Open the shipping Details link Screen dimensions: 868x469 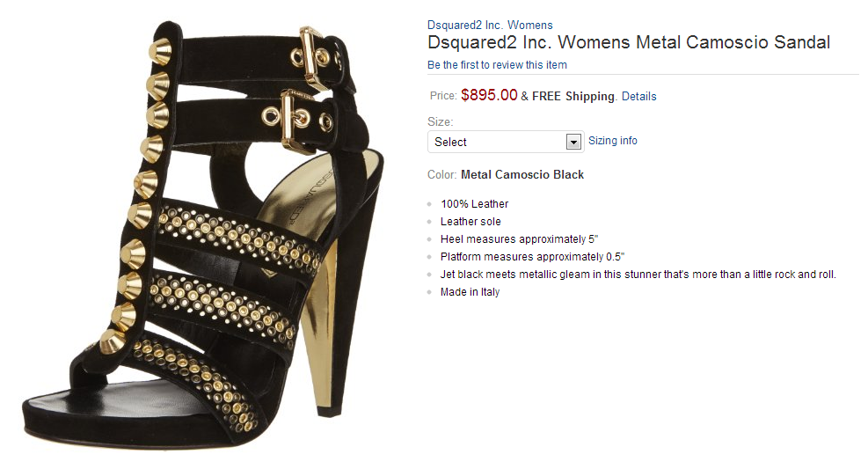coord(638,97)
